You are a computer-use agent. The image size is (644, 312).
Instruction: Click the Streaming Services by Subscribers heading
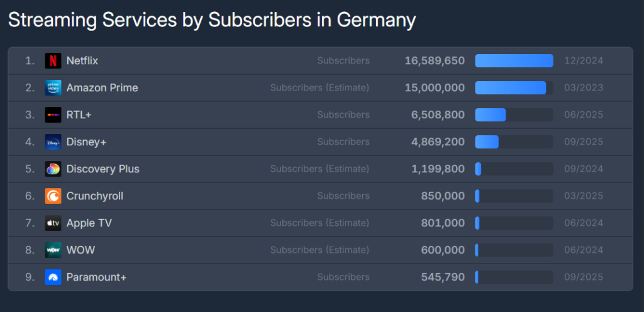[211, 20]
